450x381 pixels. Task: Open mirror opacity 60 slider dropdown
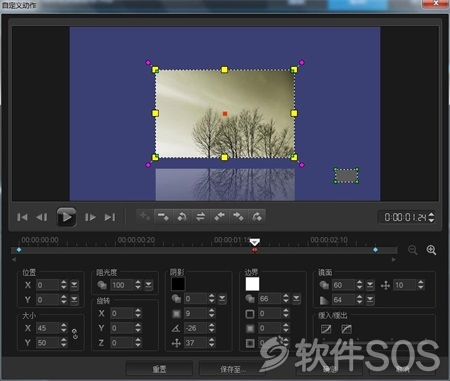(370, 285)
